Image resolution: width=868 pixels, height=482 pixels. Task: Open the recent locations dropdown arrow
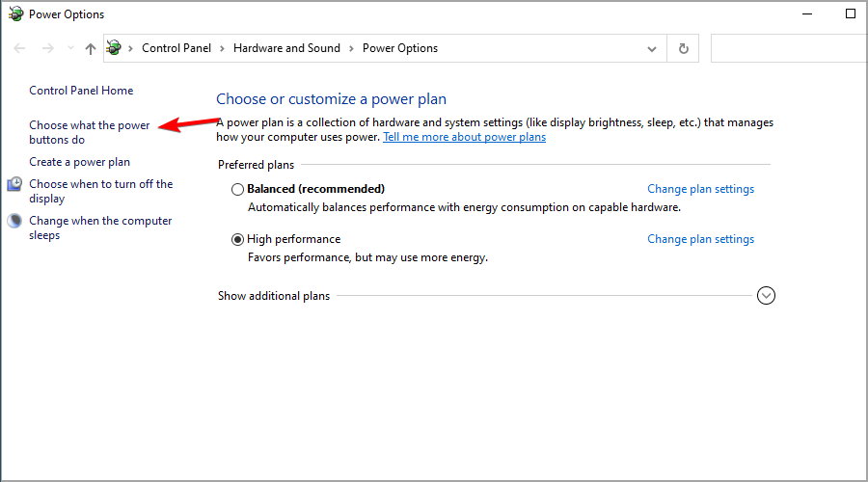click(x=70, y=49)
